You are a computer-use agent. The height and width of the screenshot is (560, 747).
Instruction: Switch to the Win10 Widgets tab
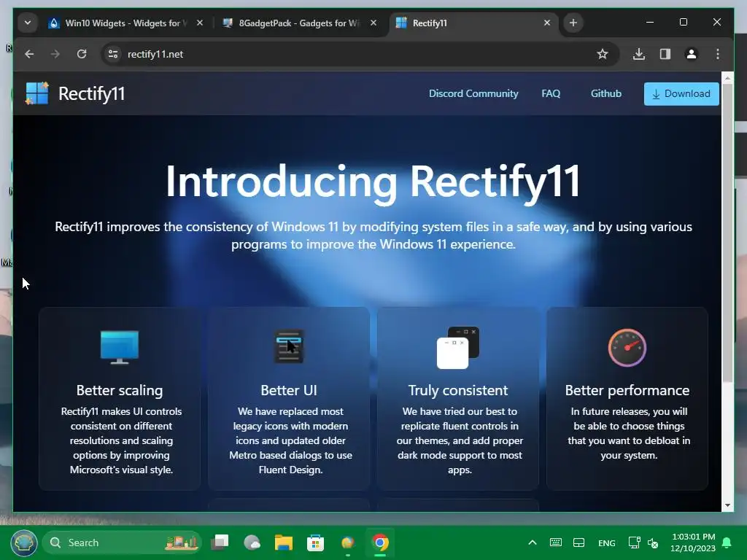click(x=125, y=23)
